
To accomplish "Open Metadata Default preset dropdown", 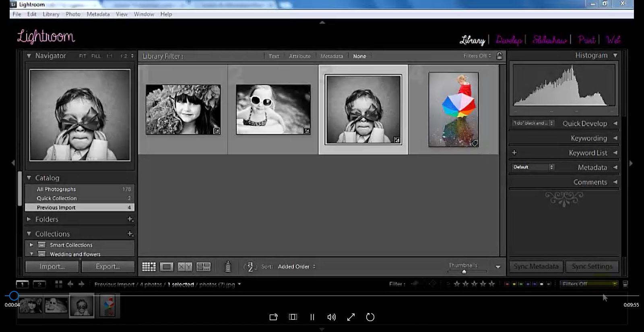I will click(x=533, y=167).
